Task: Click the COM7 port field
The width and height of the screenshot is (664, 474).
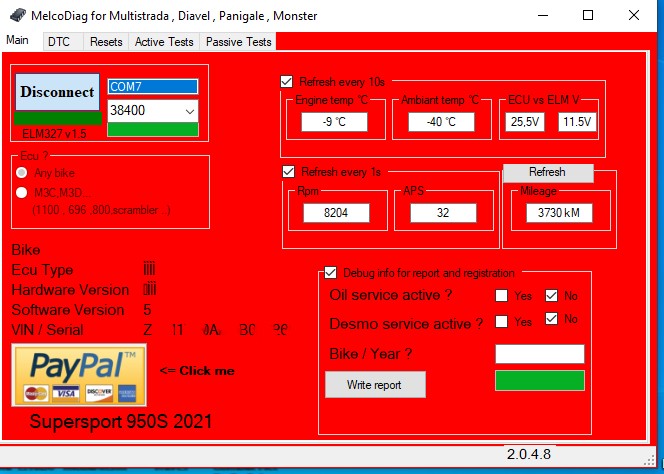Action: click(153, 87)
